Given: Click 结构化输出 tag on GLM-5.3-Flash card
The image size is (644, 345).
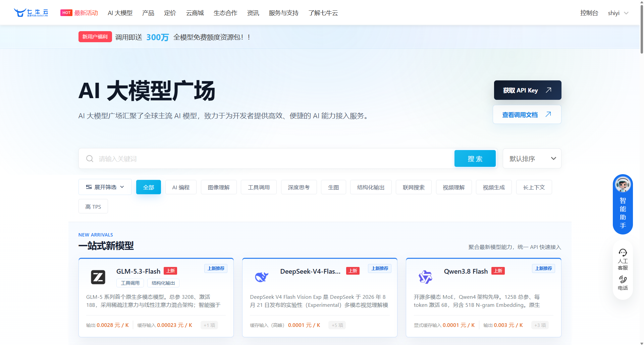Looking at the screenshot, I should coord(163,283).
